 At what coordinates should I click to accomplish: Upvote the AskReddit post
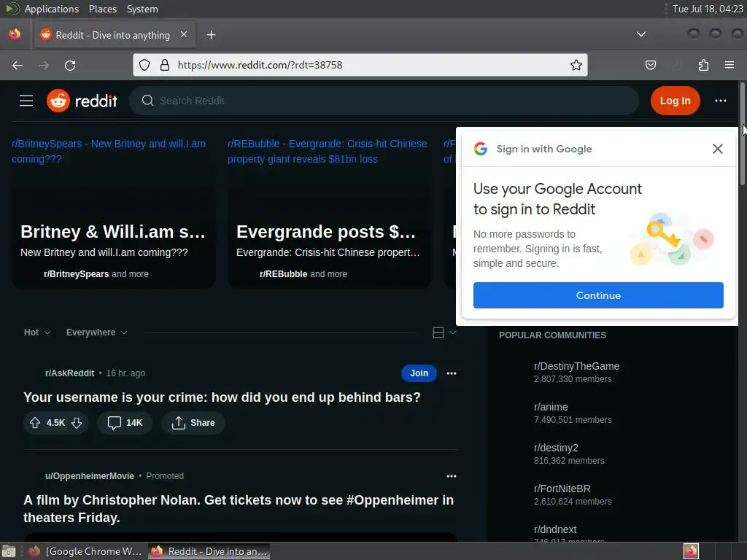click(35, 423)
